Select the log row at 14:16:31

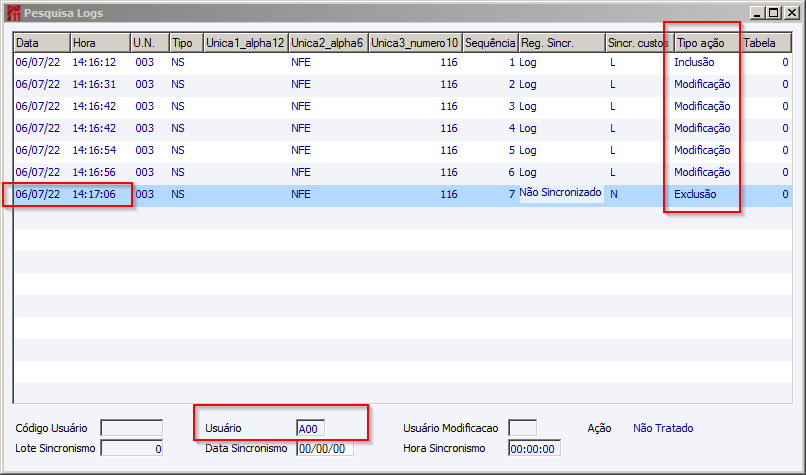(403, 84)
